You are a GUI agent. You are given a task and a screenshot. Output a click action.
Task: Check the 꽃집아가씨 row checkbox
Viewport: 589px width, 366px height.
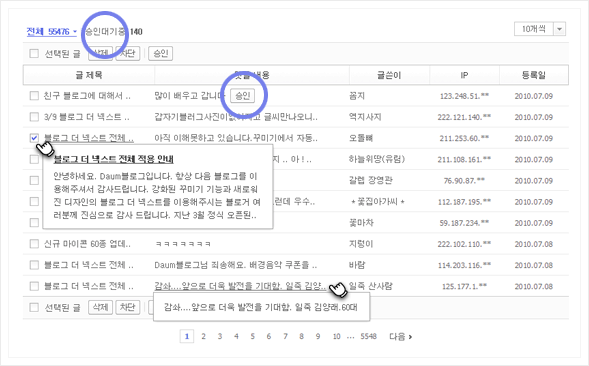[34, 201]
